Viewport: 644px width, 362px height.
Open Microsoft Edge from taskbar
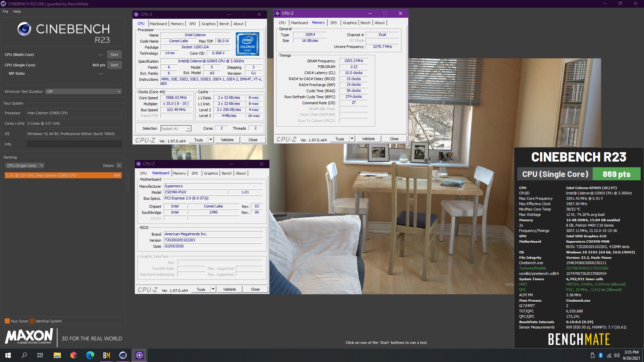(90, 355)
